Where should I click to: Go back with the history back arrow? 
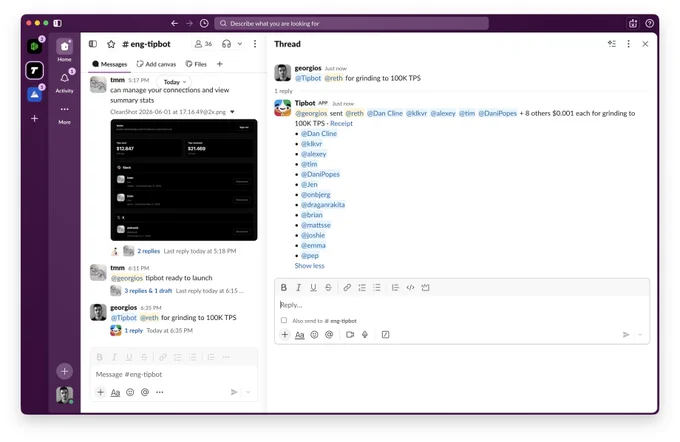[x=174, y=23]
